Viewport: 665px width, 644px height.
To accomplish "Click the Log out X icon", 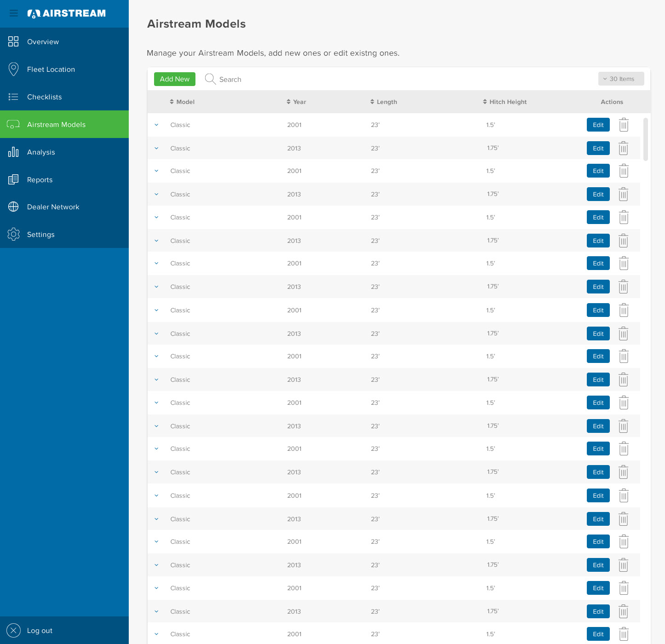I will pos(13,630).
